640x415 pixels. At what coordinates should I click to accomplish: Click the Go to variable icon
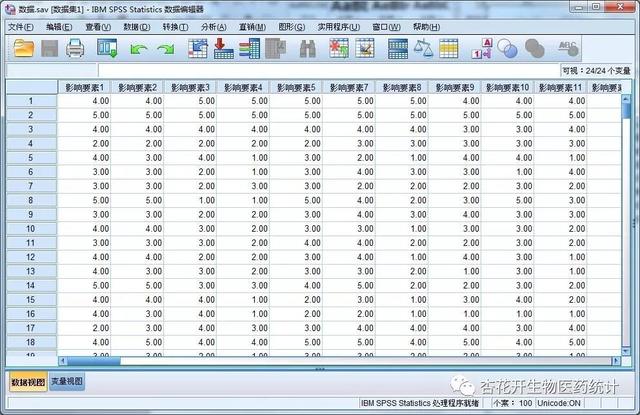pos(223,49)
